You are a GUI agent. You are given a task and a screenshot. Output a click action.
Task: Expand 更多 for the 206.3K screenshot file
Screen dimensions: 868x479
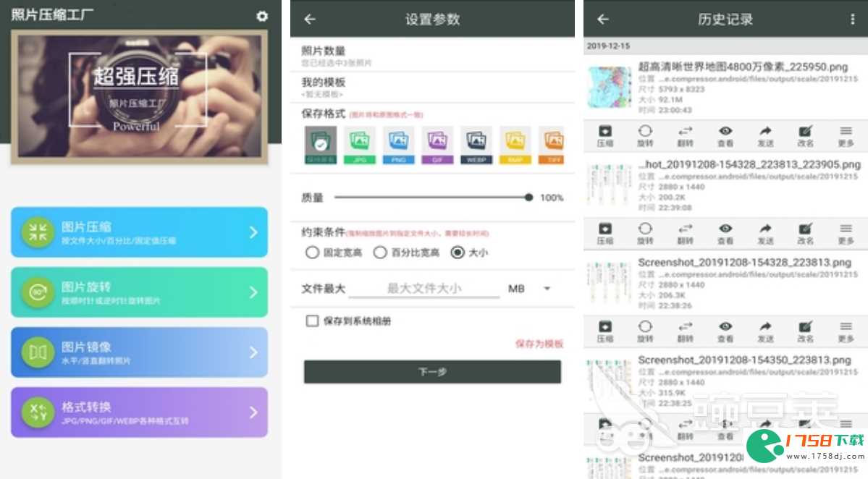(846, 332)
